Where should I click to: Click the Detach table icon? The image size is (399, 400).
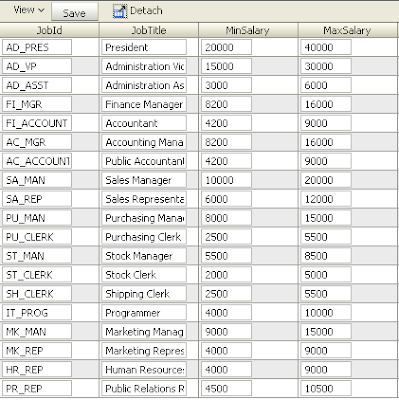(120, 11)
